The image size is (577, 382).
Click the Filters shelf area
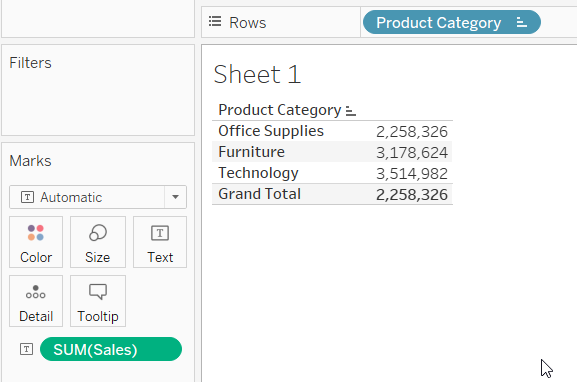(98, 90)
